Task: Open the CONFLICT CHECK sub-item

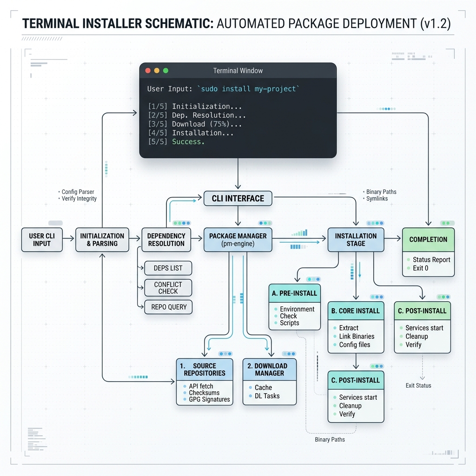Action: click(x=168, y=287)
